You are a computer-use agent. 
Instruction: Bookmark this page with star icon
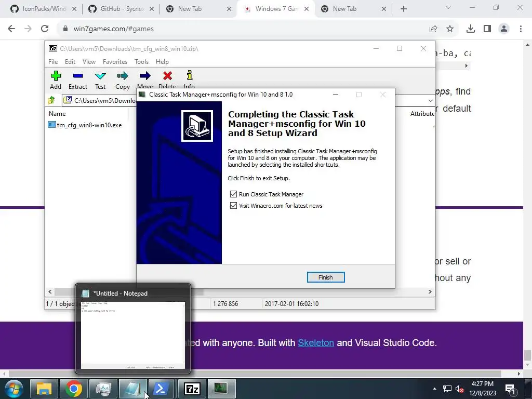point(450,29)
